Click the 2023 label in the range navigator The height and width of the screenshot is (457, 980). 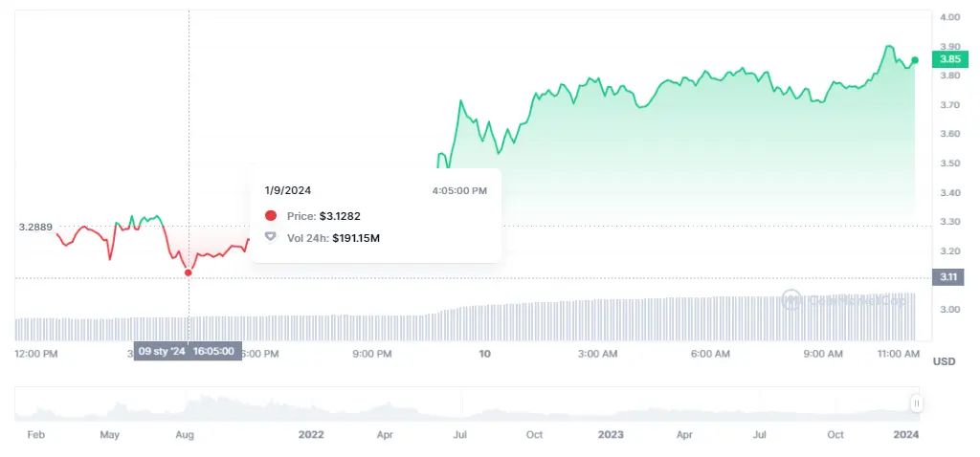[610, 434]
